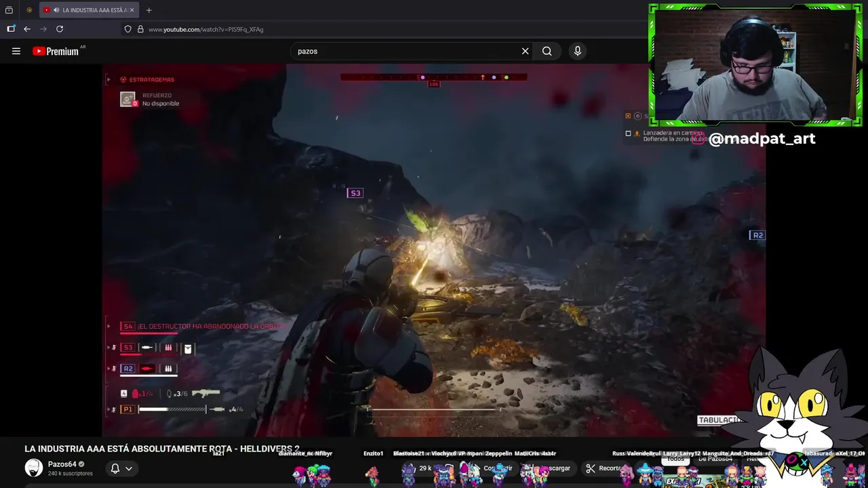Open the Pazos64 channel avatar

[33, 468]
